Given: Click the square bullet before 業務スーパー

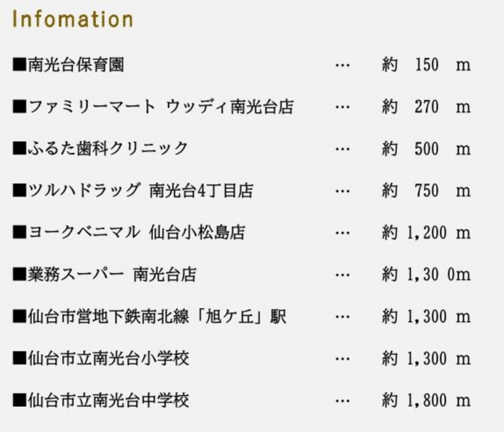Looking at the screenshot, I should [19, 274].
